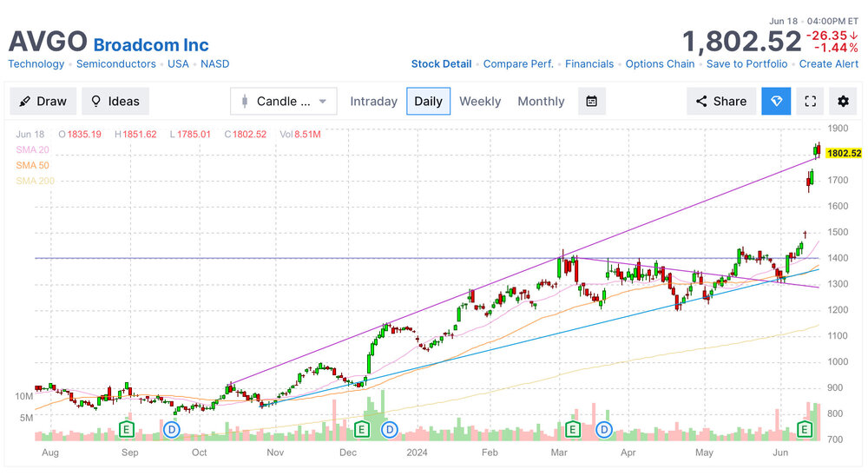Select the Intraday timeframe
Image resolution: width=868 pixels, height=476 pixels.
click(x=373, y=101)
